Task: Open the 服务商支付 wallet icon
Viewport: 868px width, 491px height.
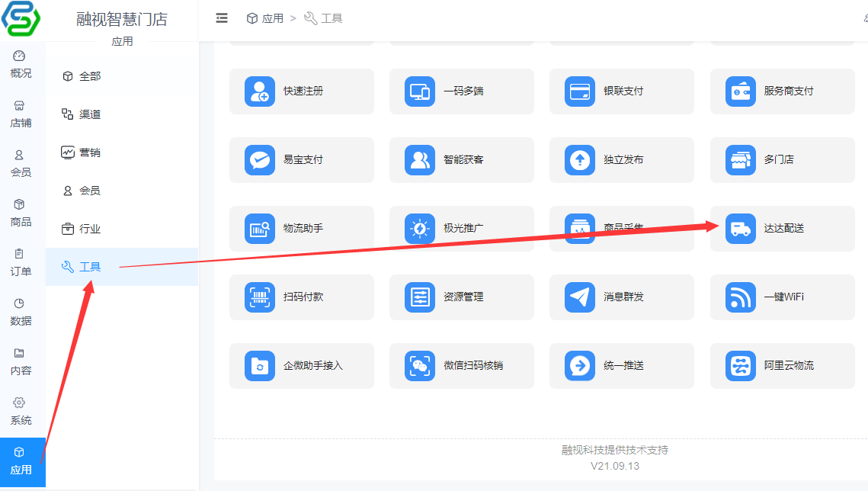Action: (741, 91)
